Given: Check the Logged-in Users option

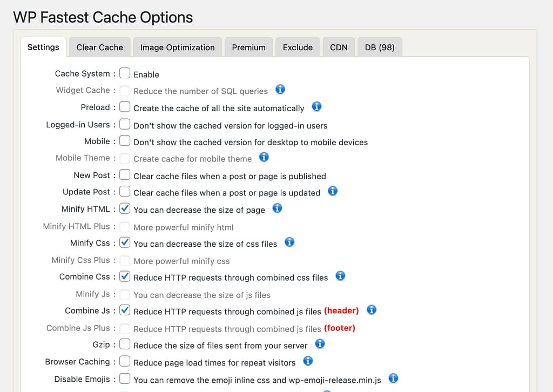Looking at the screenshot, I should click(x=125, y=124).
